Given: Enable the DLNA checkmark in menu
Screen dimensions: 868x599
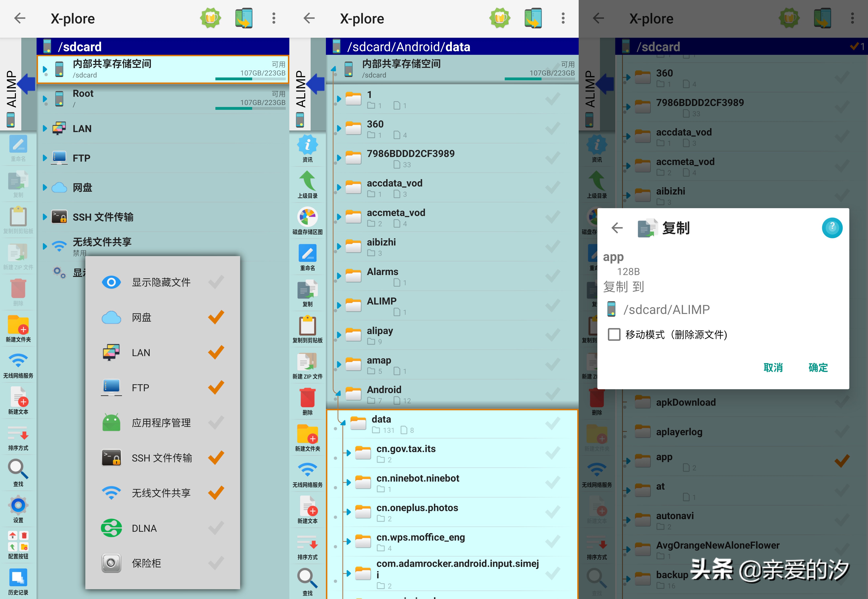Looking at the screenshot, I should click(x=216, y=528).
